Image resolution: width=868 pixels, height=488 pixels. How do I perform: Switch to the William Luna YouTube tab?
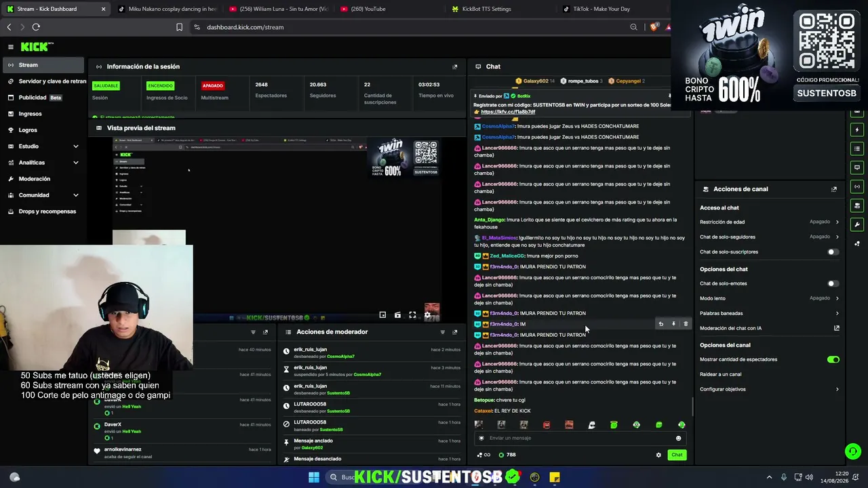tap(278, 9)
